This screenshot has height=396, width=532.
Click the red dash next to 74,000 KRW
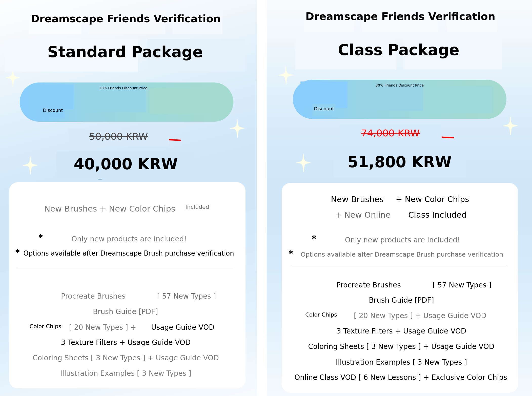coord(447,137)
